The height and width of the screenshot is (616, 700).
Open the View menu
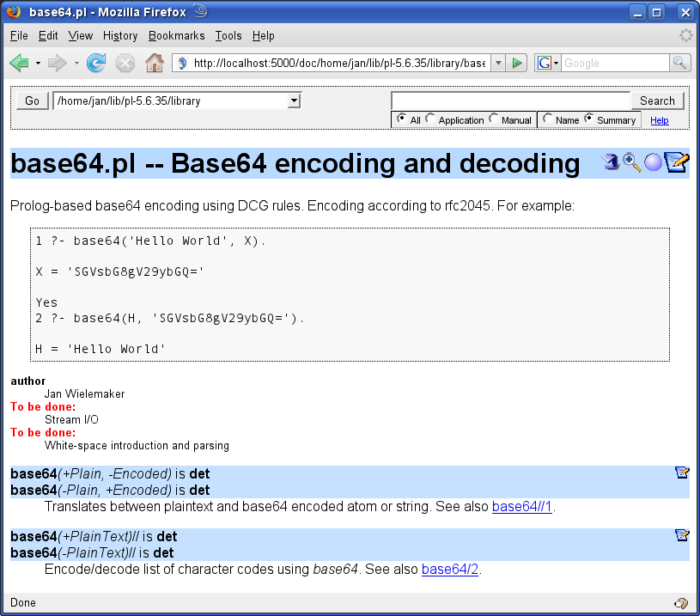point(81,36)
